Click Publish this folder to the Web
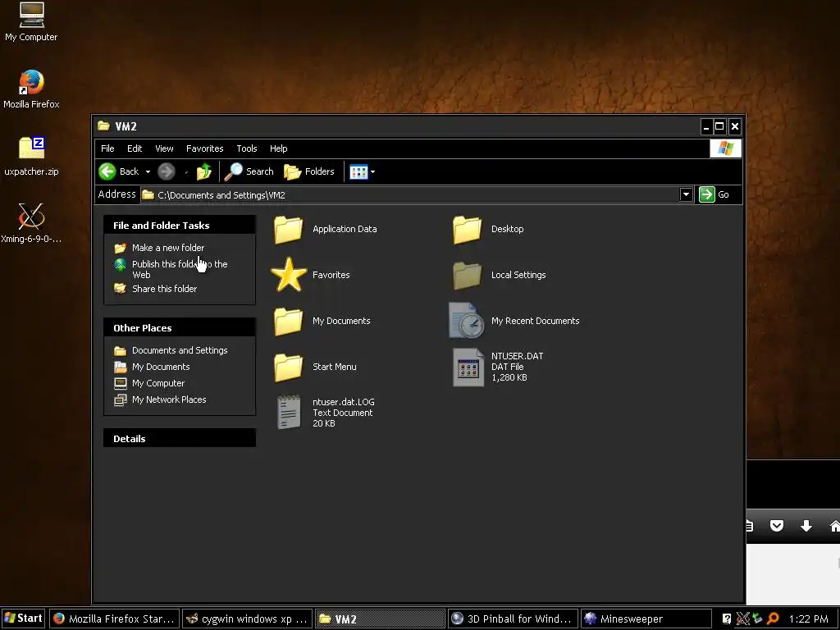Image resolution: width=840 pixels, height=630 pixels. (180, 269)
